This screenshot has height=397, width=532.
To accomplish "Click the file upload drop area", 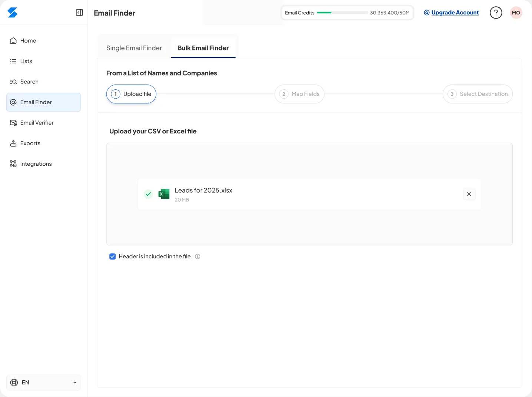I will pos(309,159).
